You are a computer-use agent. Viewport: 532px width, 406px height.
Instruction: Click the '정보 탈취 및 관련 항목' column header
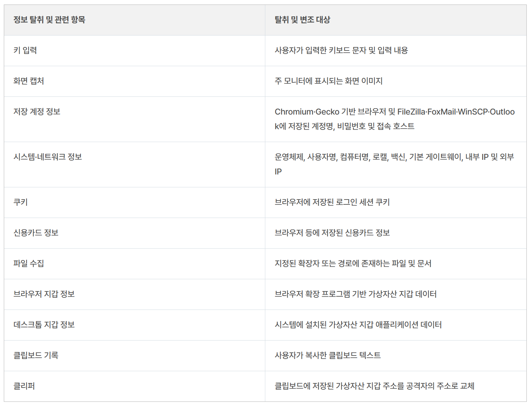(x=49, y=20)
